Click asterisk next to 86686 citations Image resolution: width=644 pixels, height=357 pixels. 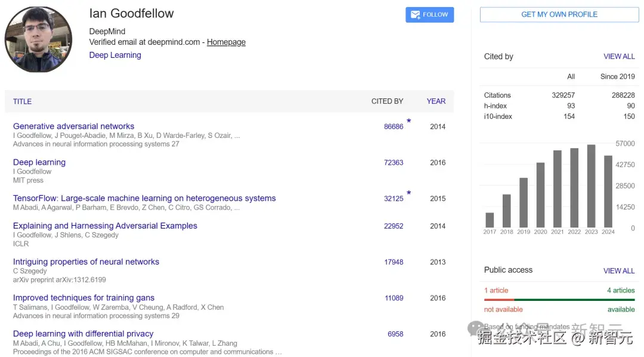[x=409, y=122]
